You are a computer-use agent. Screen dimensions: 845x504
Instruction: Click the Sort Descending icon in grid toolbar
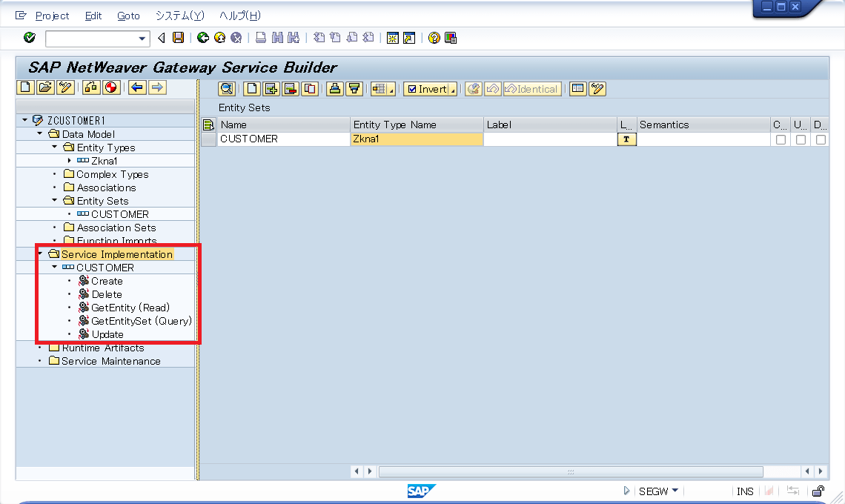click(x=354, y=89)
